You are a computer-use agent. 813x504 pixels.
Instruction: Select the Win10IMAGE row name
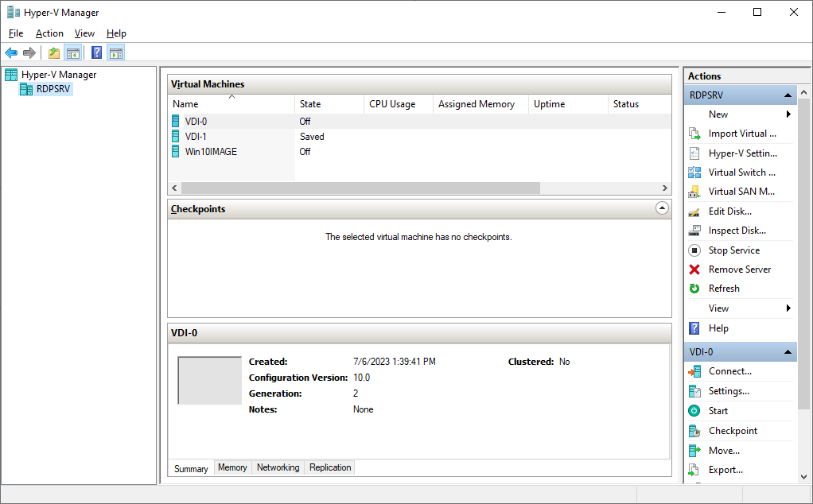point(211,151)
